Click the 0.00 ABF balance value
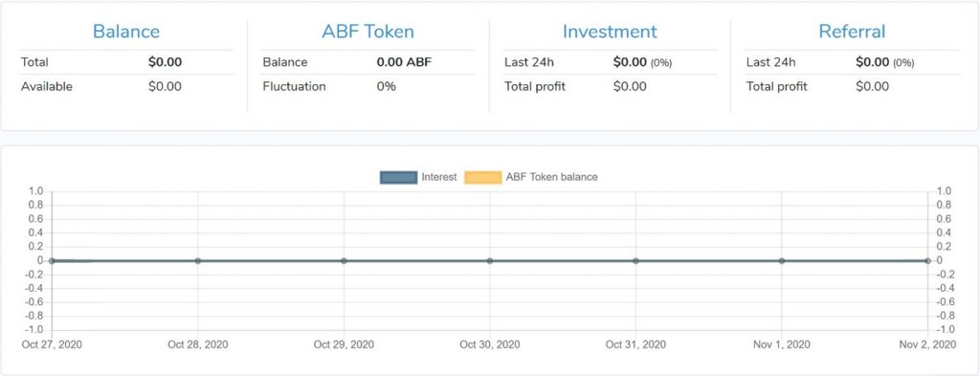This screenshot has height=376, width=980. 404,62
